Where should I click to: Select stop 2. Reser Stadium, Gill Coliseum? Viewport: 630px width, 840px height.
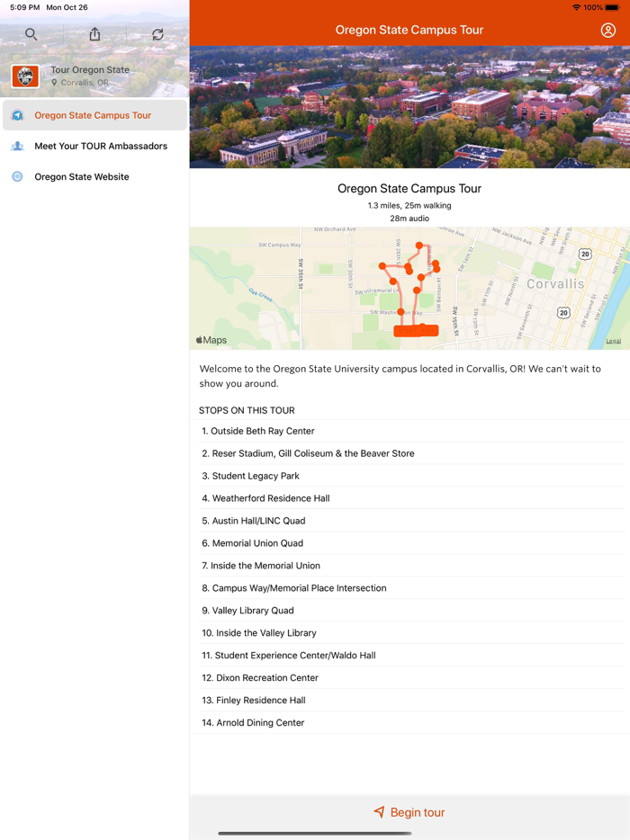point(412,453)
